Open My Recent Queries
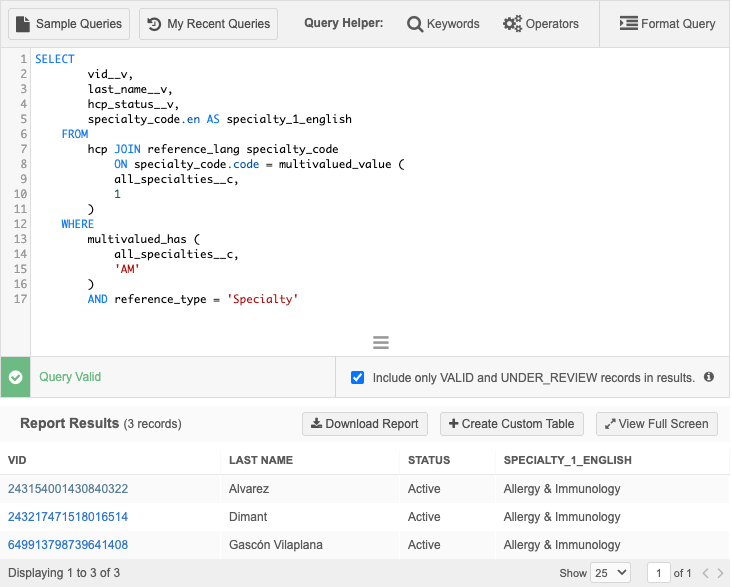732x587 pixels. (208, 24)
